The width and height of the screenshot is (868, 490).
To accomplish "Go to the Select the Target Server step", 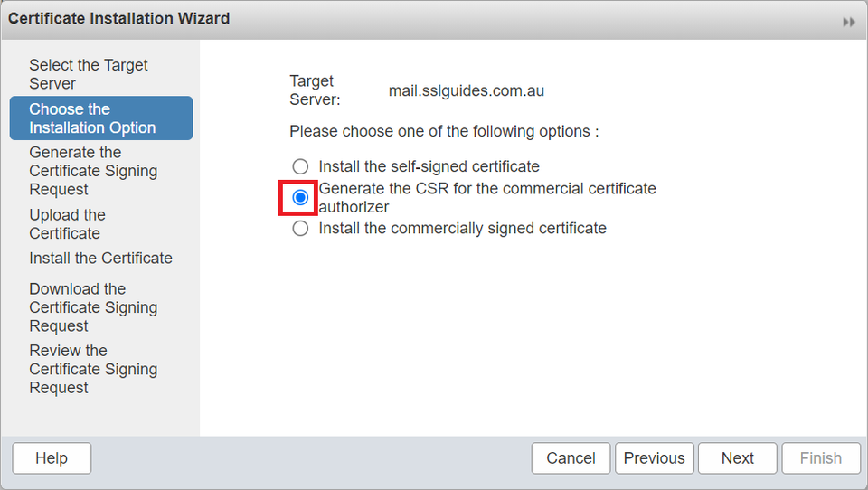I will pos(89,74).
